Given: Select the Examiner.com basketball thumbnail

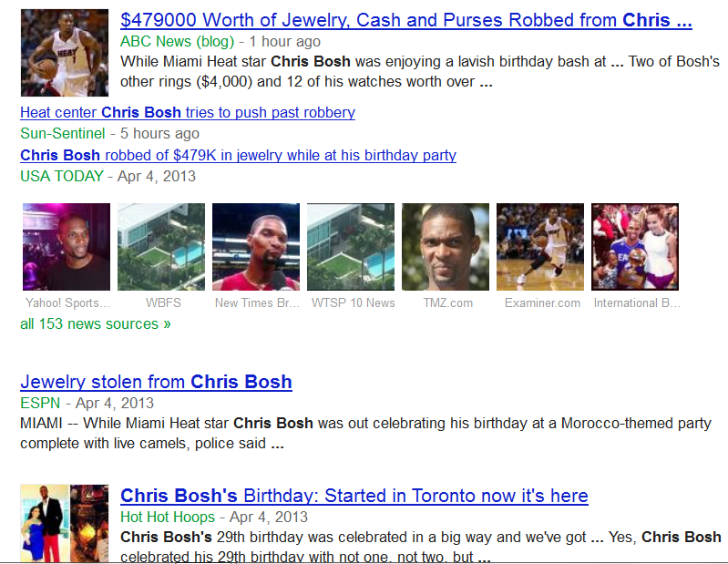Looking at the screenshot, I should coord(540,247).
